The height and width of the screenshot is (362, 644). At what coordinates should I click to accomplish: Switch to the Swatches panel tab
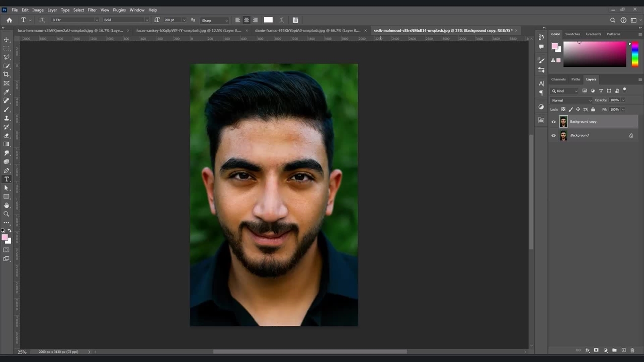[573, 34]
